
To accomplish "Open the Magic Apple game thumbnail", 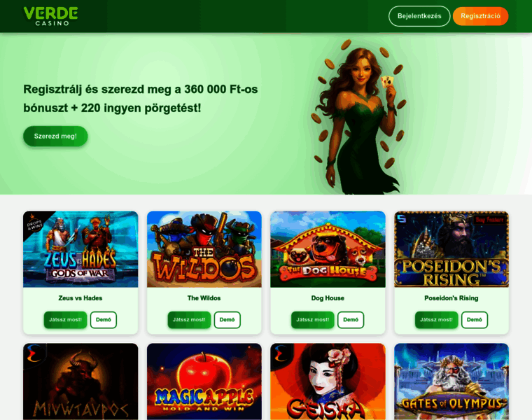I will (x=204, y=381).
